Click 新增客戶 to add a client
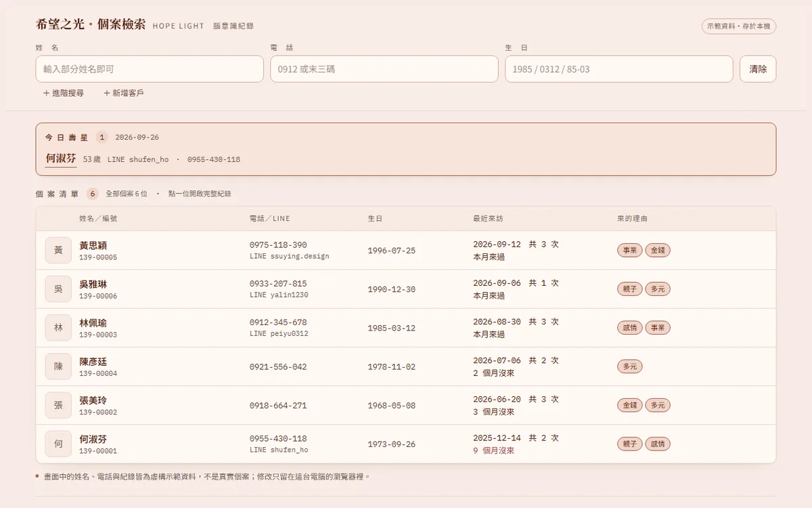The height and width of the screenshot is (508, 812). [x=124, y=93]
